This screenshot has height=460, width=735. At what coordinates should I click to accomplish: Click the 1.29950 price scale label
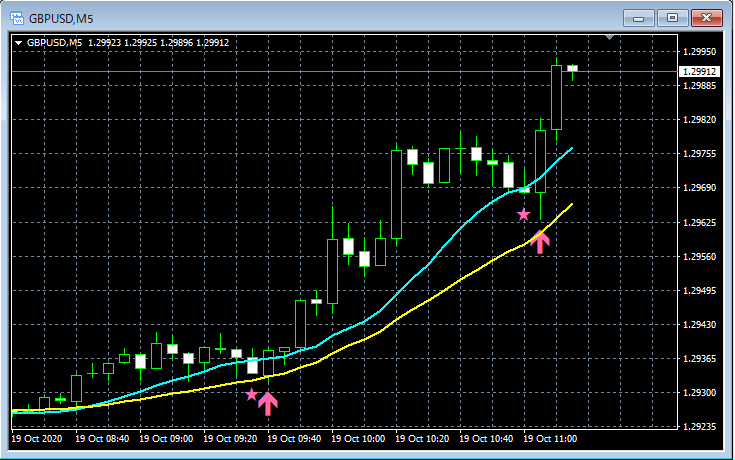(700, 52)
